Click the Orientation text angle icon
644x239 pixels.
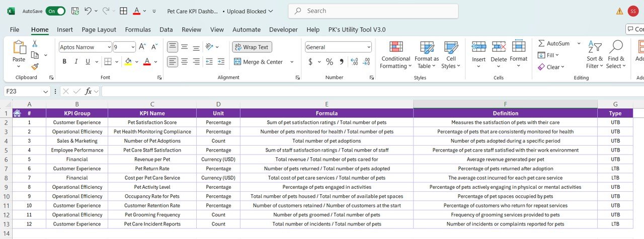click(210, 47)
